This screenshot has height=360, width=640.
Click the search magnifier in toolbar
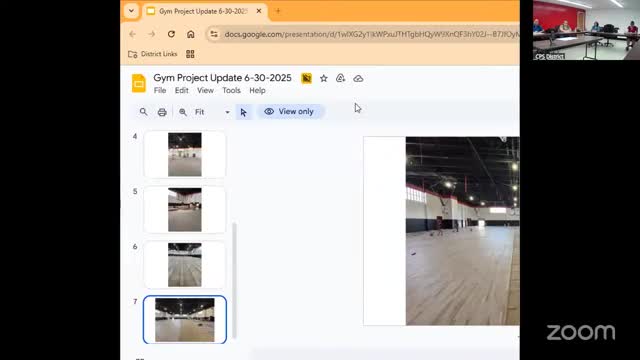pos(143,112)
